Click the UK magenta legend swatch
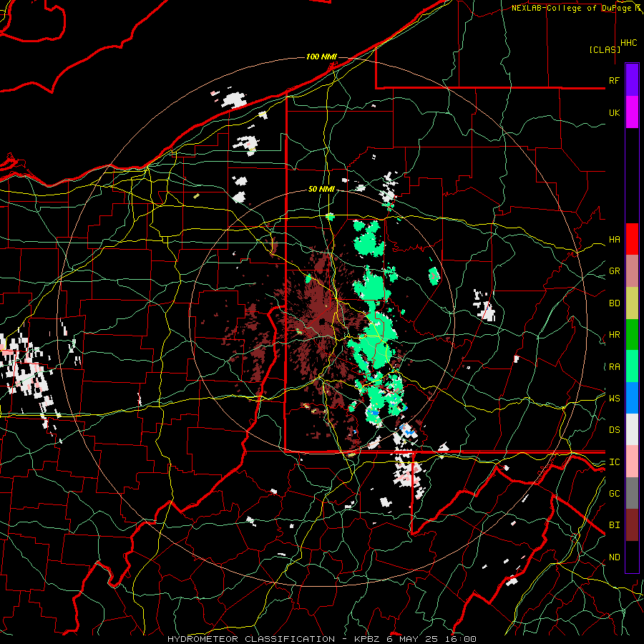This screenshot has height=644, width=644. coord(632,112)
